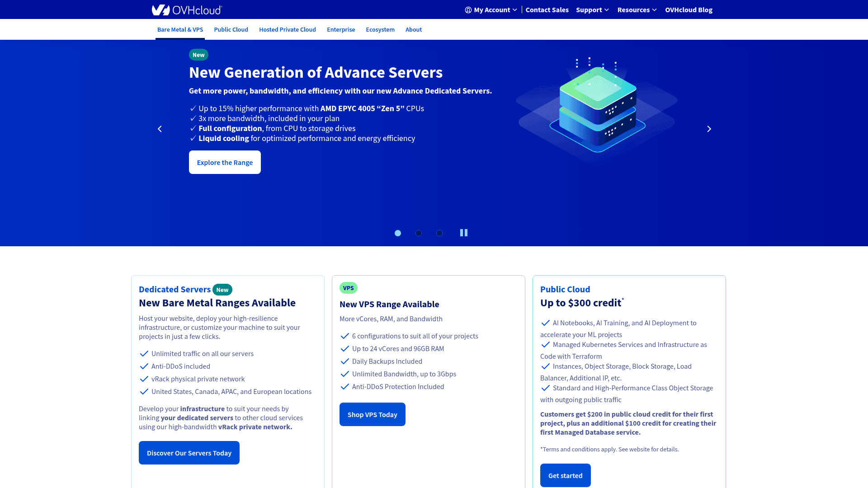Open the Resources dropdown
Screen dimensions: 868x488
(637, 9)
